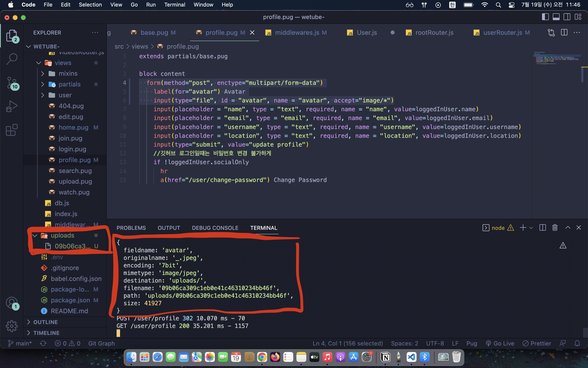Viewport: 588px width, 368px height.
Task: Click the open changes compare icon
Action: pyautogui.click(x=551, y=32)
